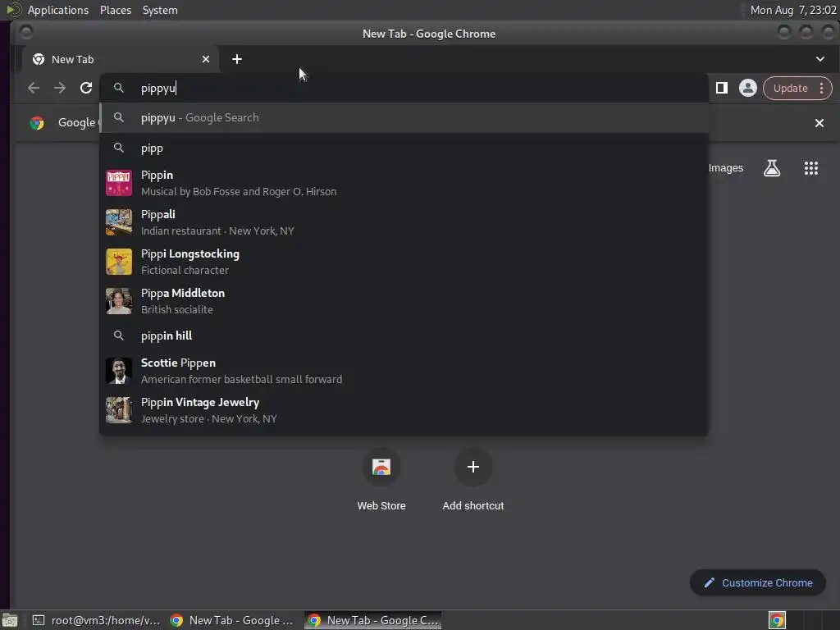
Task: Select the Pippali restaurant suggestion
Action: [404, 222]
